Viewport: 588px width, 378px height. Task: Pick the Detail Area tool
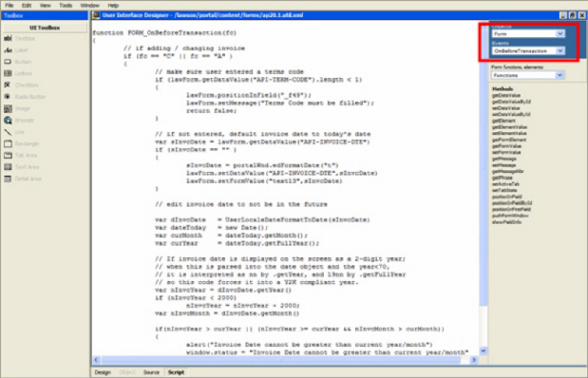point(23,179)
